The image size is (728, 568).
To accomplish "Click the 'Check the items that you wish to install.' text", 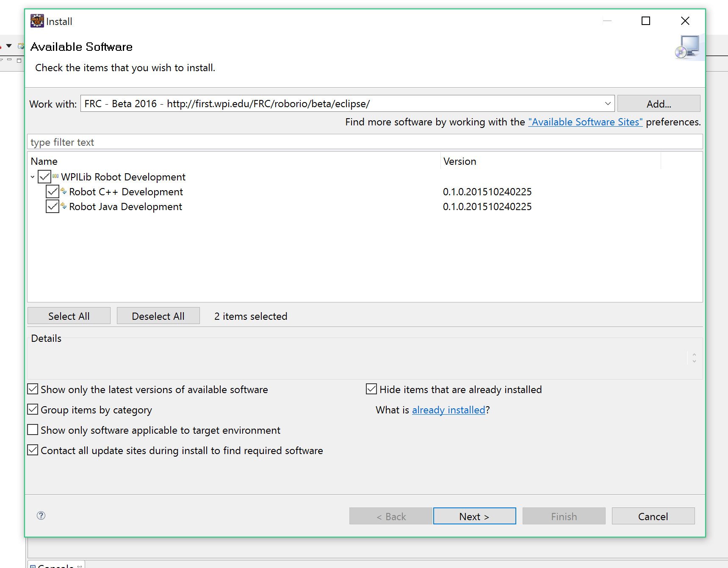I will 125,68.
